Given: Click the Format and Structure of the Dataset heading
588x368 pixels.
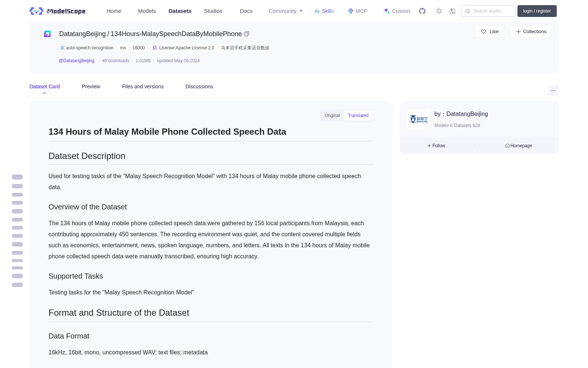Looking at the screenshot, I should click(x=119, y=313).
